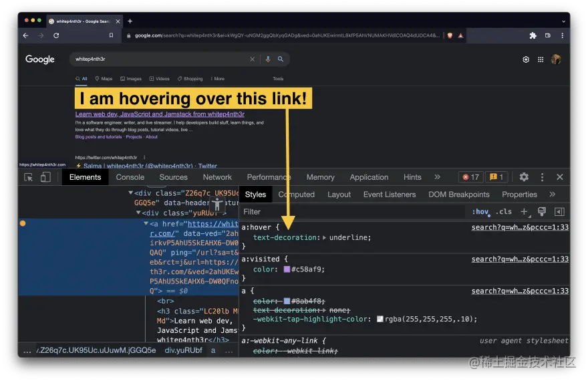Bookmark this page icon in address bar
588x381 pixels.
coord(112,35)
